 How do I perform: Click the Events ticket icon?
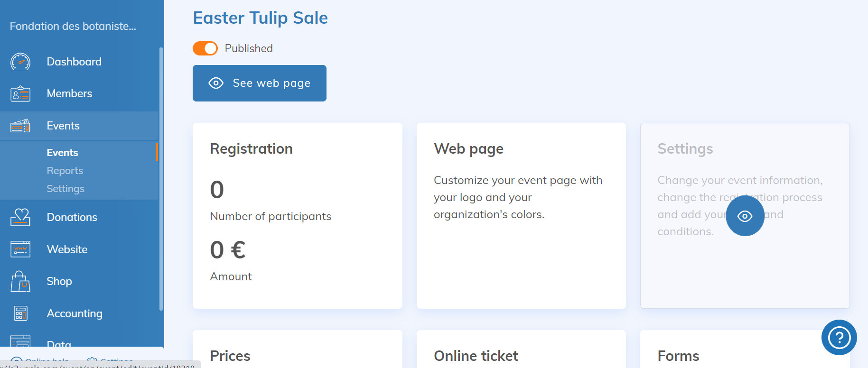point(20,126)
